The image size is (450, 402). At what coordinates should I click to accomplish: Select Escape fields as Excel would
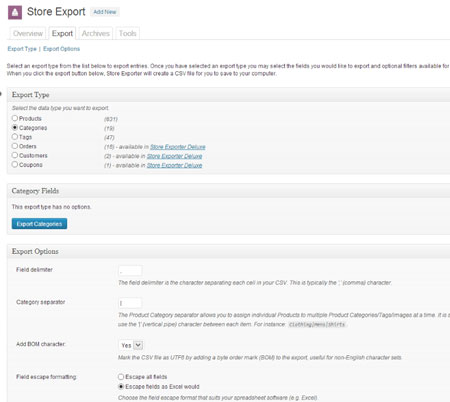tap(121, 386)
